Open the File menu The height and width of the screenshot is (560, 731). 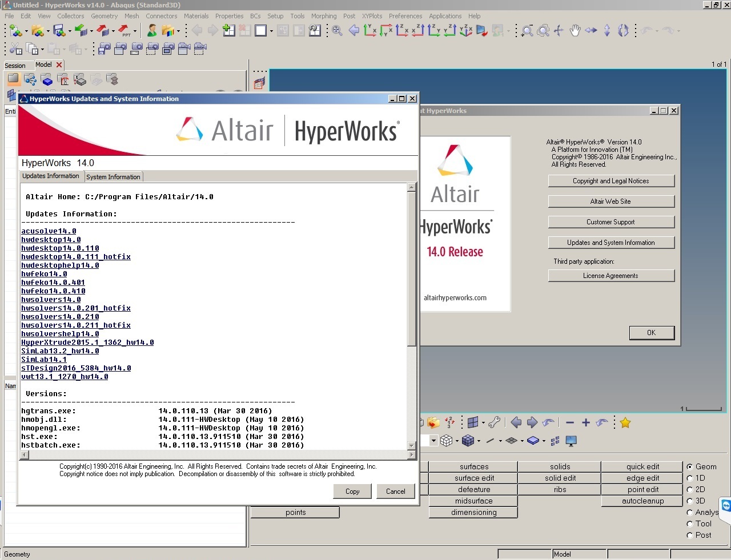coord(9,16)
